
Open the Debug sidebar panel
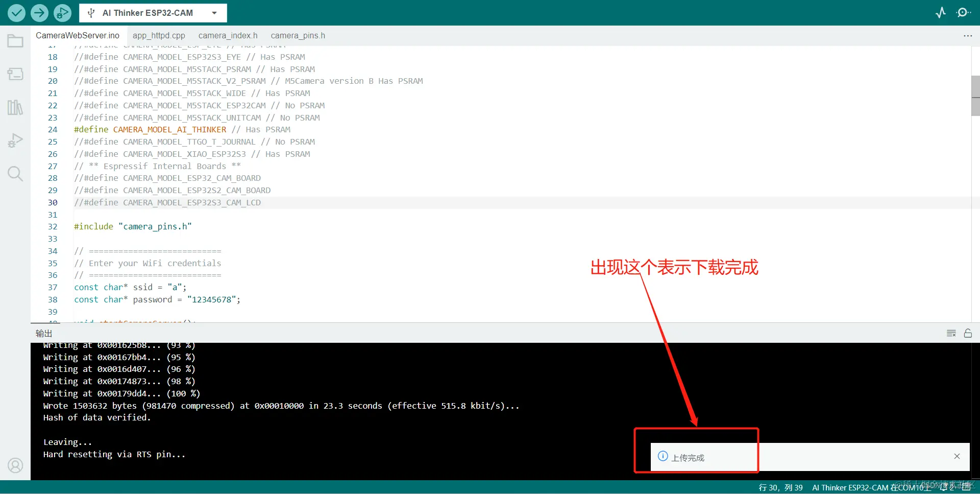(15, 140)
